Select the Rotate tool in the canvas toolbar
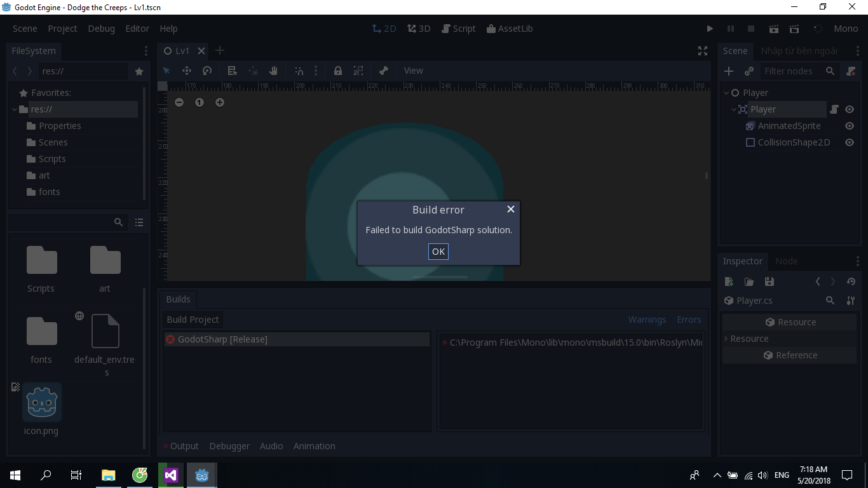This screenshot has width=868, height=488. click(x=207, y=71)
